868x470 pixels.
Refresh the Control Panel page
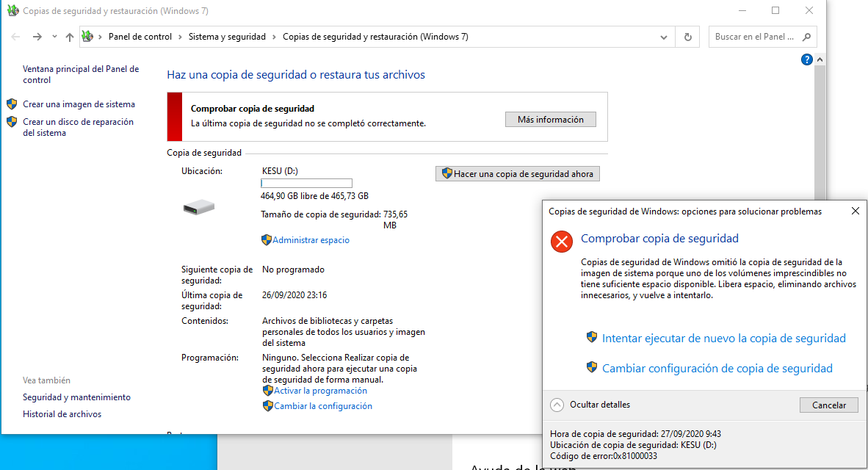click(687, 37)
